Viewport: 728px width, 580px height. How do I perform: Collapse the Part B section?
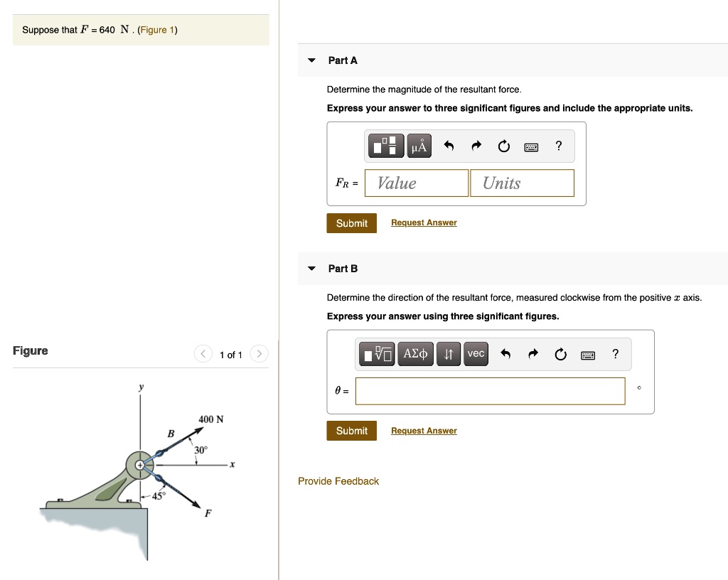[x=311, y=269]
